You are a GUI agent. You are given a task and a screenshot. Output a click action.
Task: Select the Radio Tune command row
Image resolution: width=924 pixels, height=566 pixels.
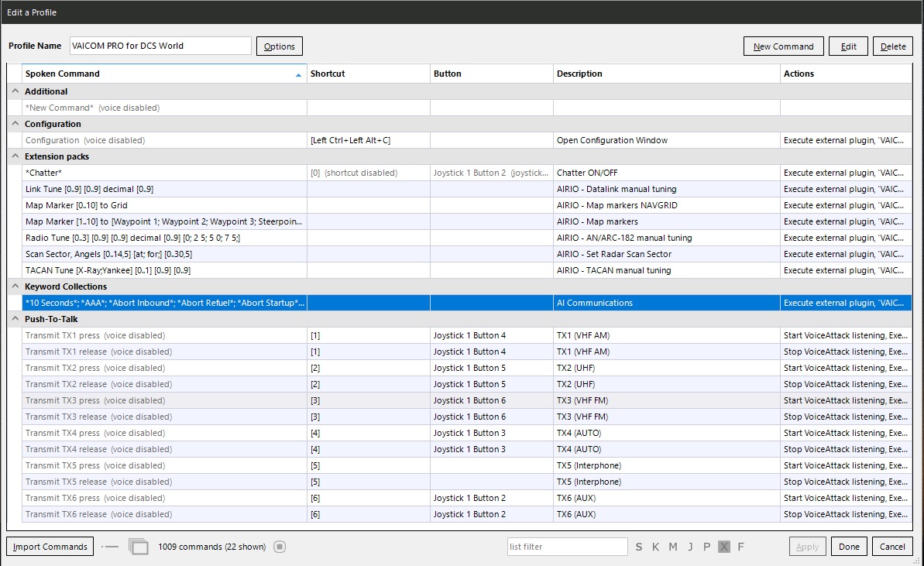tap(467, 238)
